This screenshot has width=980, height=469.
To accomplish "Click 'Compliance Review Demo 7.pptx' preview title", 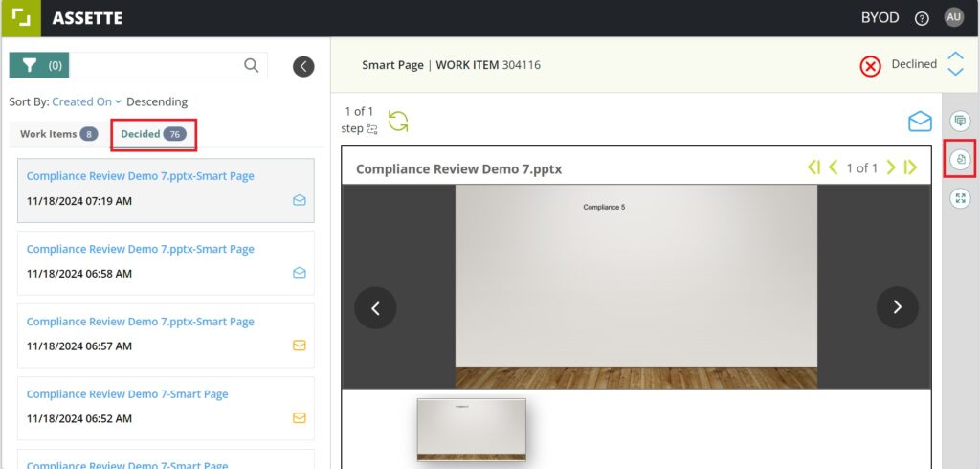I will point(458,169).
